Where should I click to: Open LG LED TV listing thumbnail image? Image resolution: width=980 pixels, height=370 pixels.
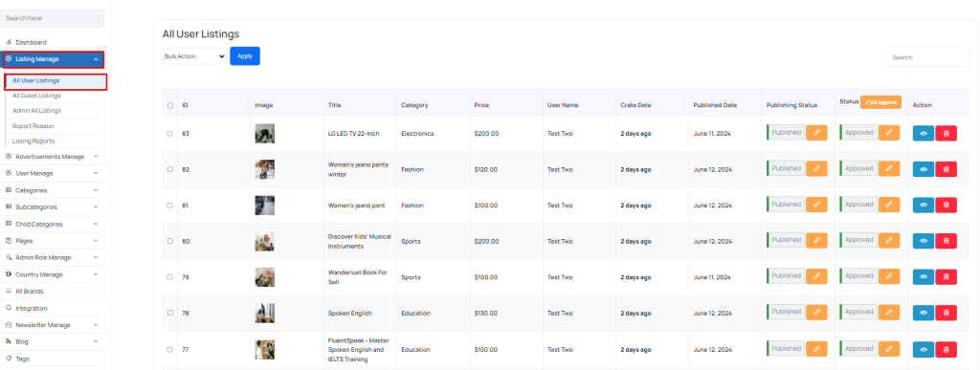click(264, 134)
